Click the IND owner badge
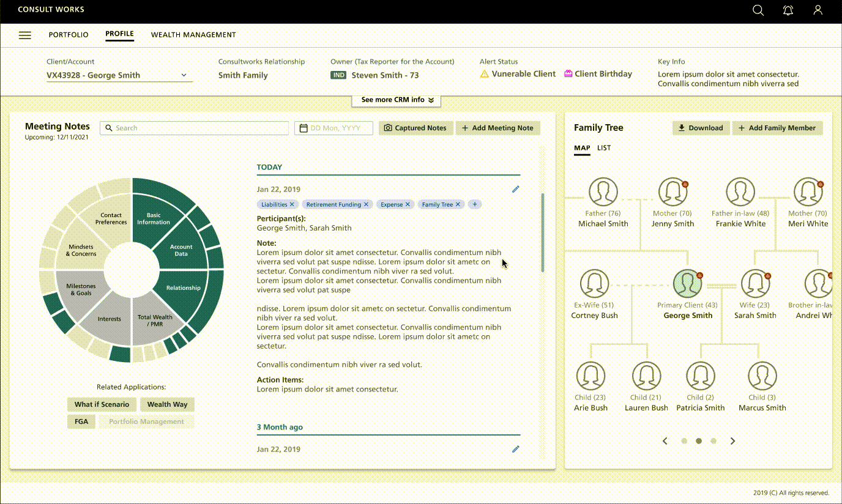This screenshot has height=504, width=842. click(x=338, y=75)
